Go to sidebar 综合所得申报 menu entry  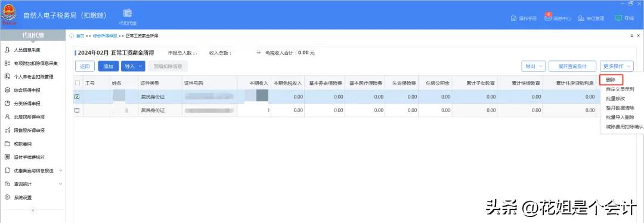pos(27,90)
